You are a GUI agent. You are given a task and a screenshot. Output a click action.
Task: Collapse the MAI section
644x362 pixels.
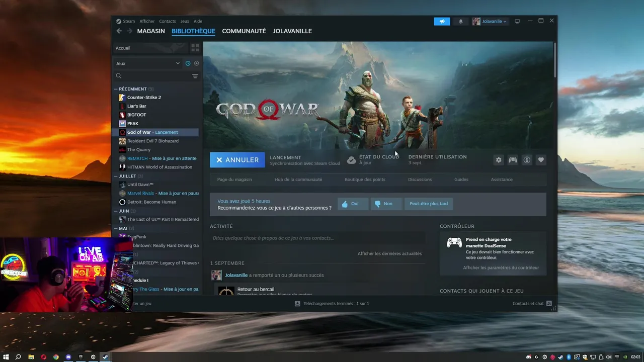(x=115, y=228)
